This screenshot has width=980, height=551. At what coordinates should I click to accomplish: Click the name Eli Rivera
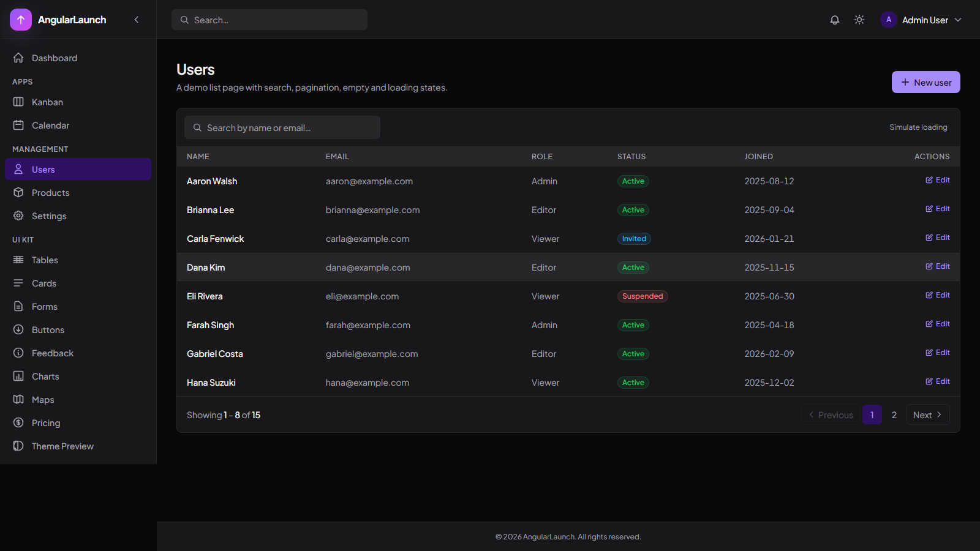point(205,296)
